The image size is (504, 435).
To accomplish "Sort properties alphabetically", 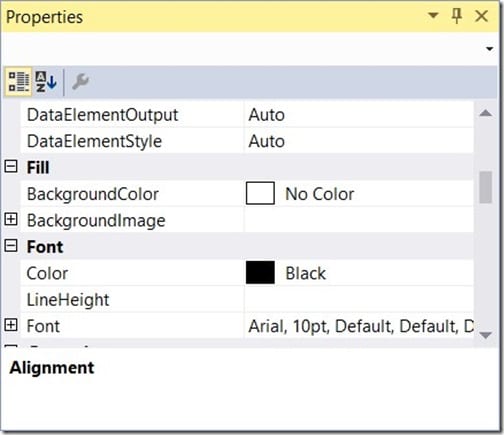I will click(46, 82).
